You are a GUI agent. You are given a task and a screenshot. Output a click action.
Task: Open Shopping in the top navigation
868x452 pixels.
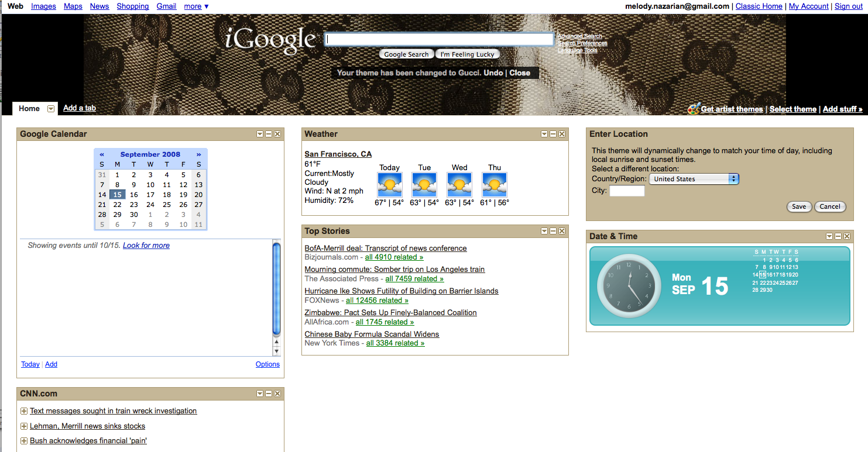pos(133,6)
